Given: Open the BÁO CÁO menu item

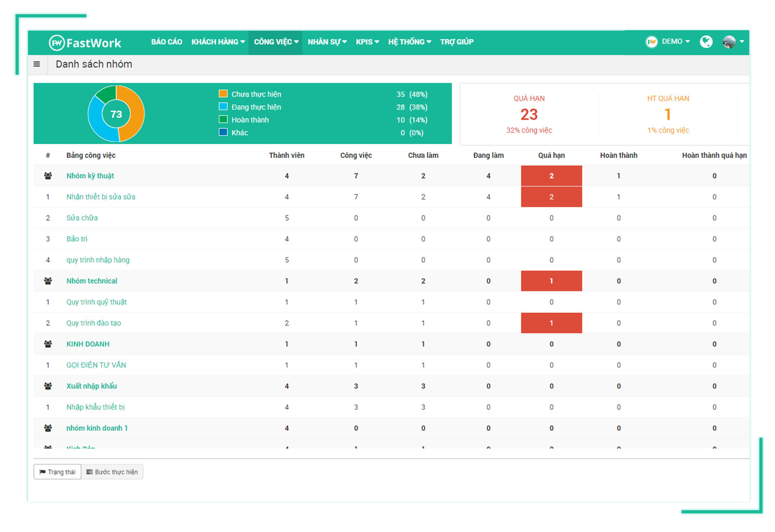Looking at the screenshot, I should point(166,42).
